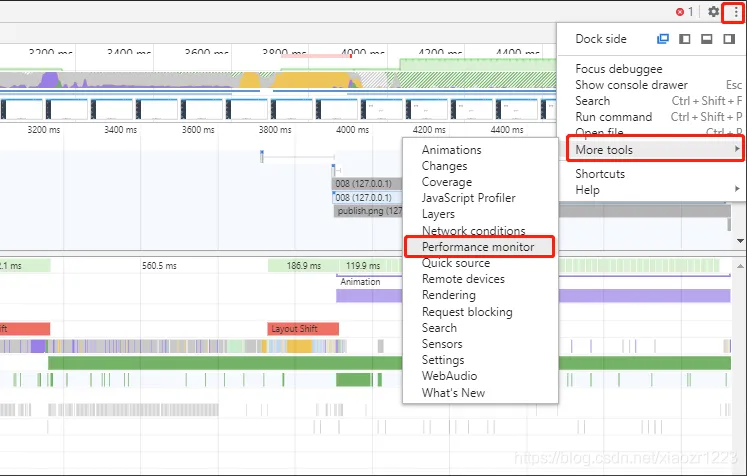Select dock to right icon
Screen dimensions: 747x476
tap(729, 39)
